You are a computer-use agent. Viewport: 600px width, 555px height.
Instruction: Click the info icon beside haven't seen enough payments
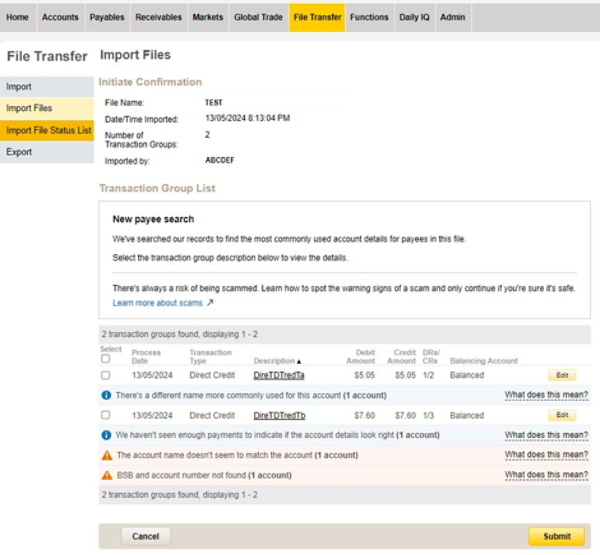pyautogui.click(x=106, y=435)
